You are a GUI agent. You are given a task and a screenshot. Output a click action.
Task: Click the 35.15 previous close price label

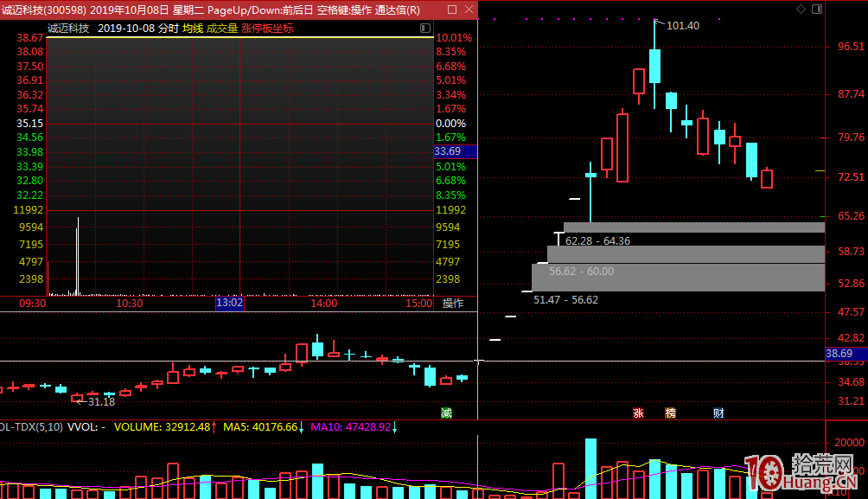coord(30,124)
